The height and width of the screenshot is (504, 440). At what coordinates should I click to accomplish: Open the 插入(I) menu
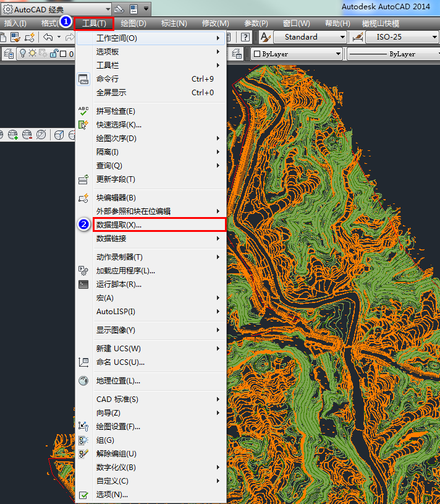15,23
